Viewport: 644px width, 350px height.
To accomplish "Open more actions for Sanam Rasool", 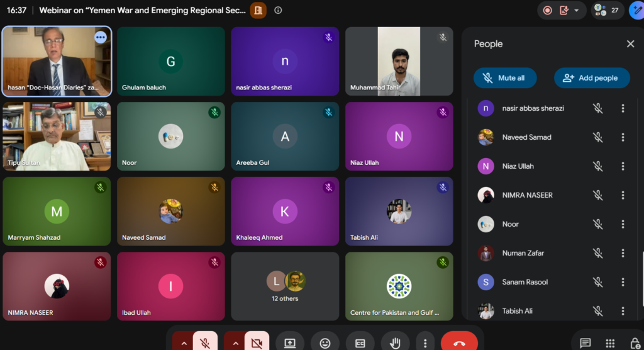I will (623, 282).
